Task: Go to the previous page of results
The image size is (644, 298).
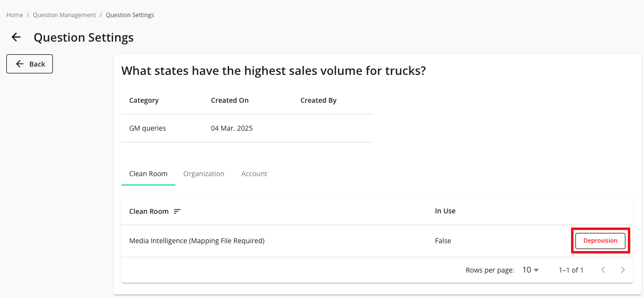Action: [603, 270]
